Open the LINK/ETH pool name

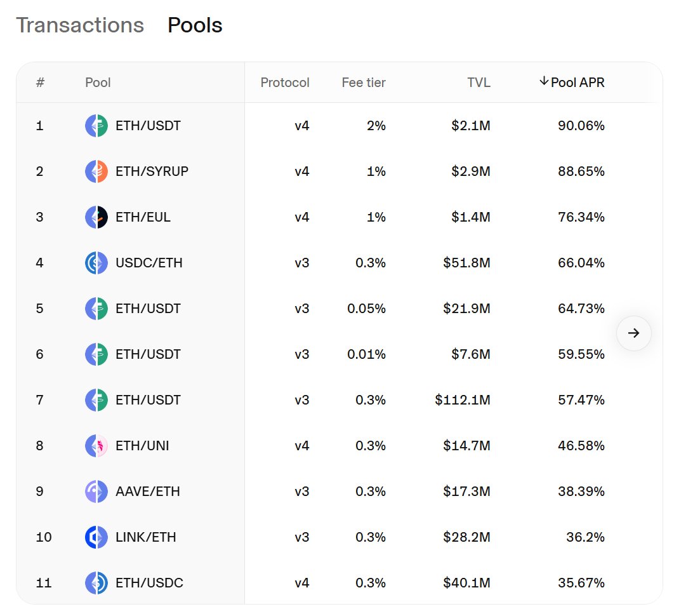coord(146,537)
